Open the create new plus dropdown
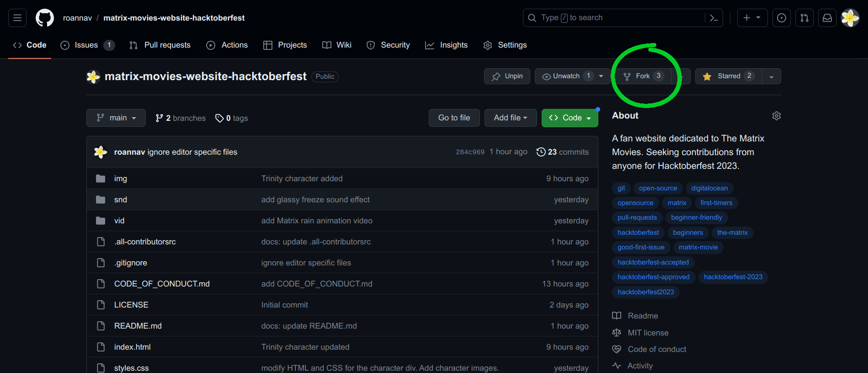This screenshot has height=373, width=868. tap(752, 18)
